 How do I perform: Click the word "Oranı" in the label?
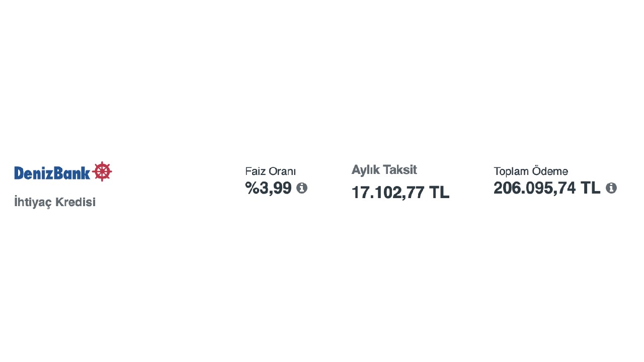282,171
